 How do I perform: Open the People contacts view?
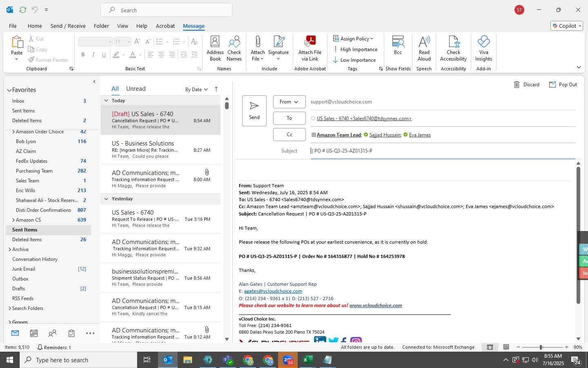coord(52,333)
